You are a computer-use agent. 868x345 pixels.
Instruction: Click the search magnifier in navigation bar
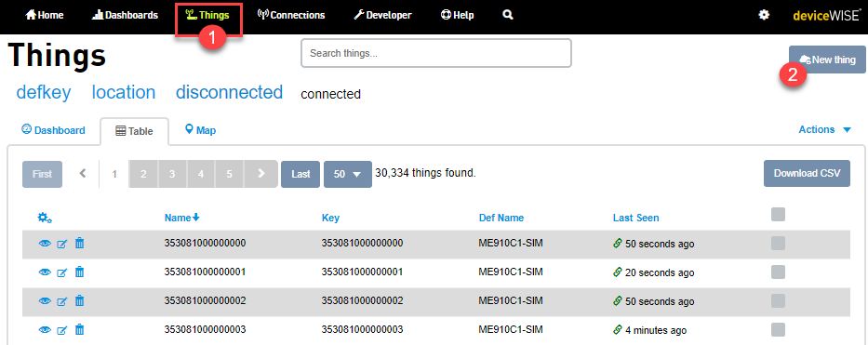[508, 15]
